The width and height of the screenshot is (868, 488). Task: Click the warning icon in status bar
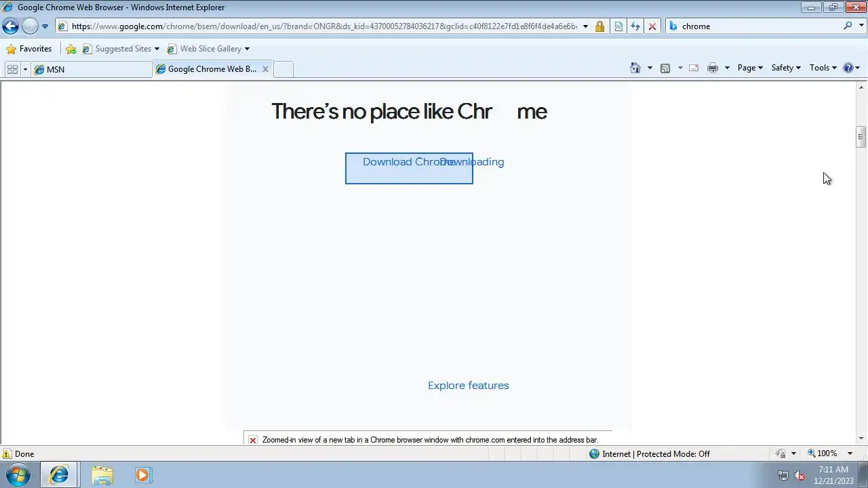(7, 454)
